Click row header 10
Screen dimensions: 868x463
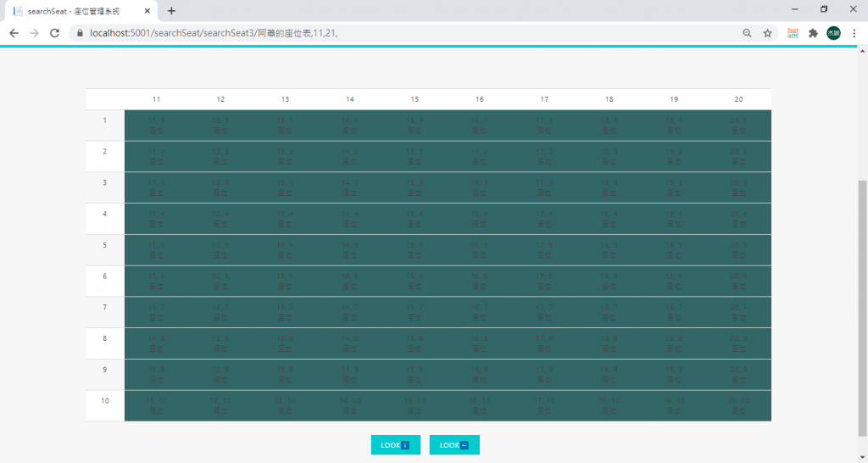tap(104, 406)
